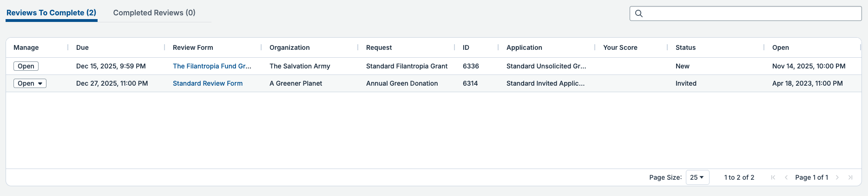This screenshot has width=868, height=196.
Task: Select Standard Invited Applic... application cell
Action: 546,83
